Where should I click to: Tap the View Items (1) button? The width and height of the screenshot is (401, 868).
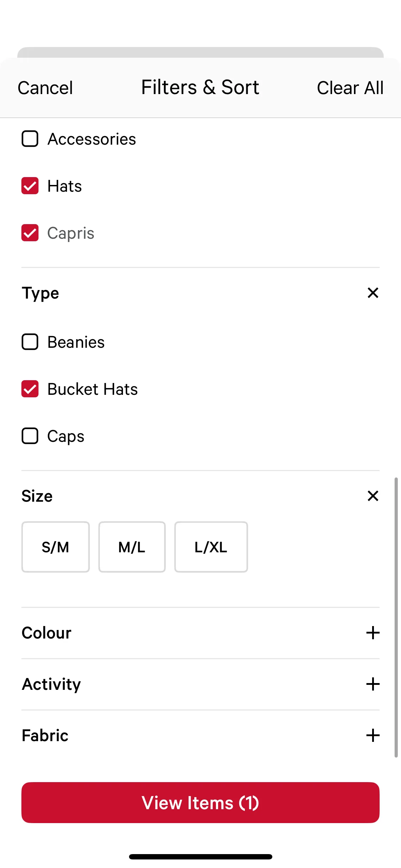point(200,802)
